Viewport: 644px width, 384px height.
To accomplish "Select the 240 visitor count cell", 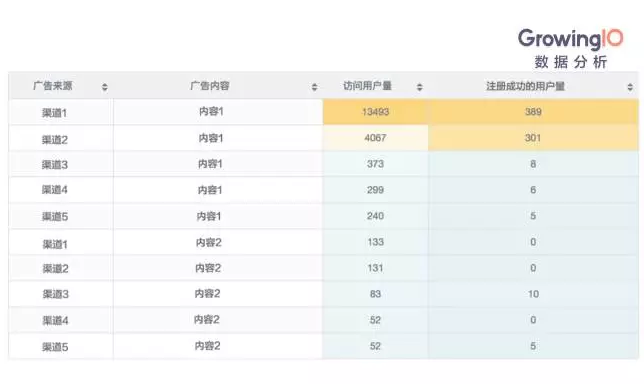I will [x=375, y=216].
